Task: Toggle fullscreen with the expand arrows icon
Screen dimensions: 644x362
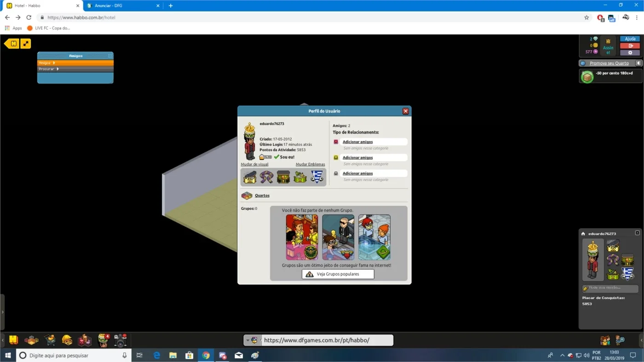Action: 26,44
